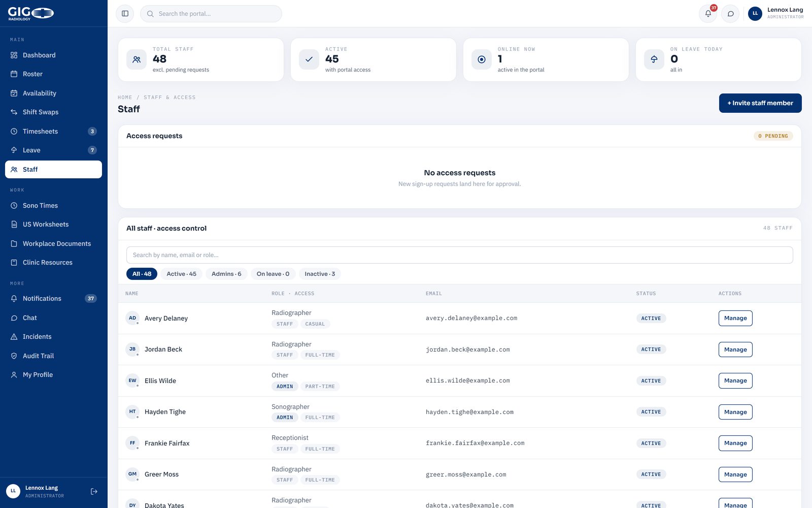
Task: Click the 0 PENDING badge
Action: [773, 136]
